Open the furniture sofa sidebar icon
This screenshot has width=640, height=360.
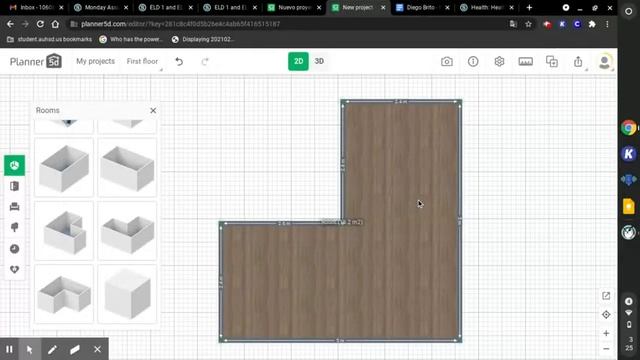[x=14, y=207]
